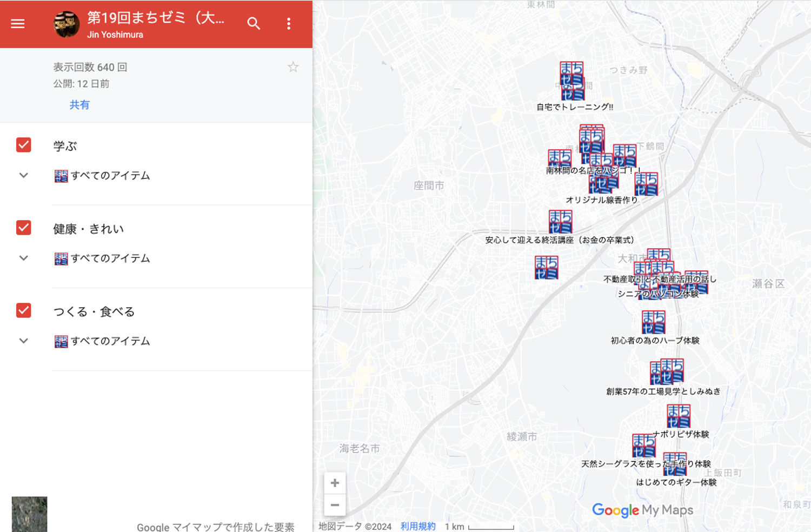This screenshot has height=532, width=811.
Task: Click the 共有 share link
Action: pos(79,105)
